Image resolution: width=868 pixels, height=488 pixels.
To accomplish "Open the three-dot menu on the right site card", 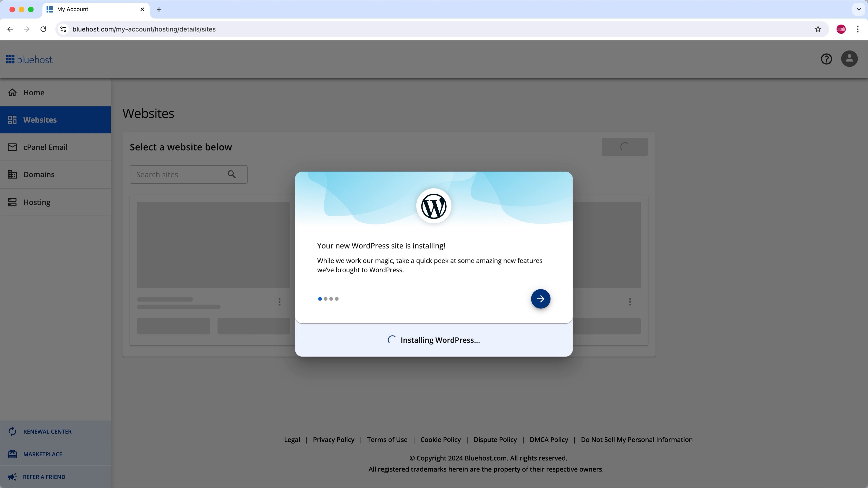I will (630, 302).
